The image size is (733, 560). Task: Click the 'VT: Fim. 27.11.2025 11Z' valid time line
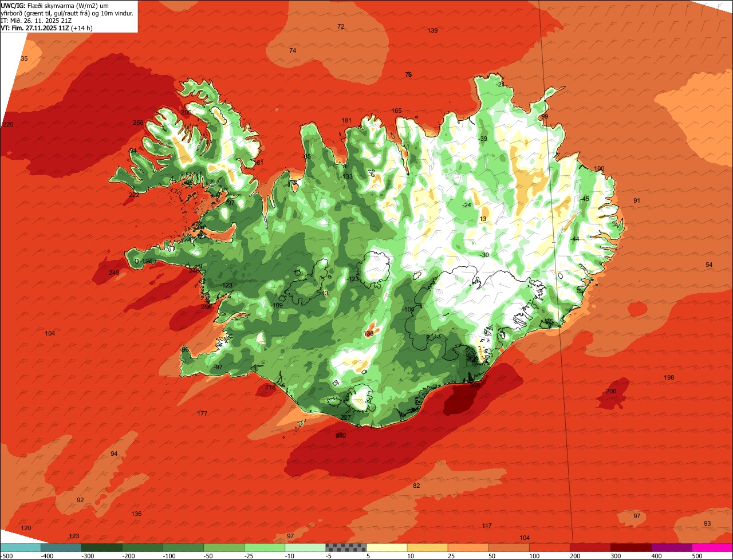[x=47, y=27]
